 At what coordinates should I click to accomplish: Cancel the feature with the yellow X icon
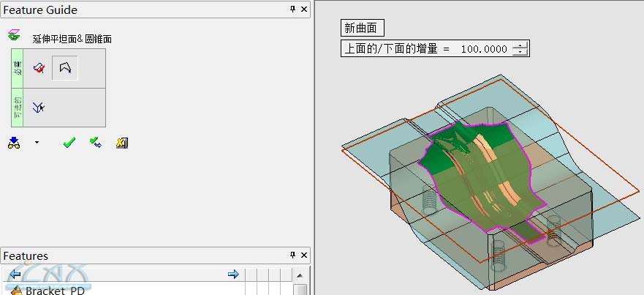[122, 143]
